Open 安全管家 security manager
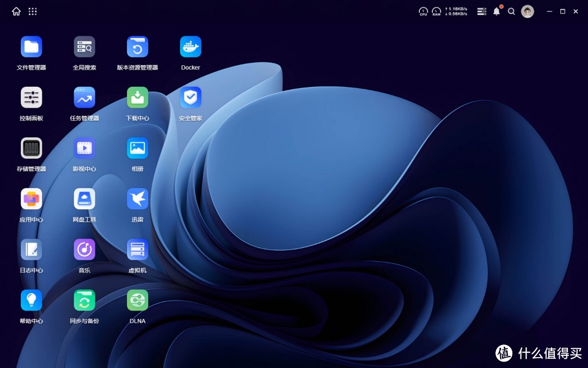 coord(191,98)
